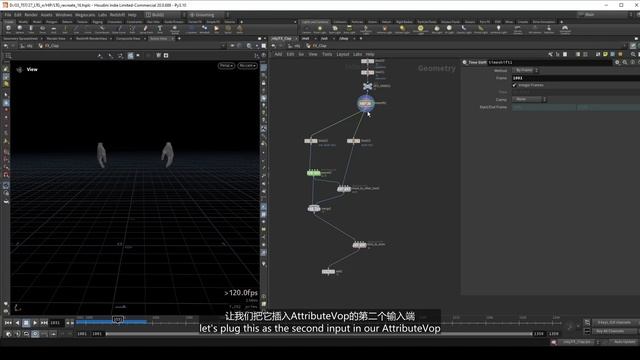Select the Sphere shelf tool
The width and height of the screenshot is (640, 360).
click(x=20, y=29)
